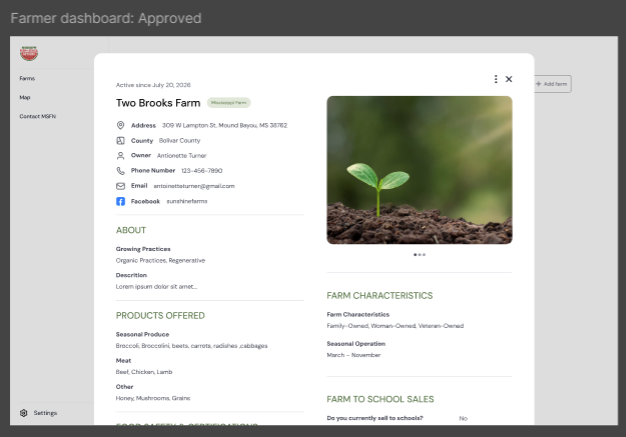The width and height of the screenshot is (626, 437).
Task: Click the Owner person icon
Action: point(120,156)
